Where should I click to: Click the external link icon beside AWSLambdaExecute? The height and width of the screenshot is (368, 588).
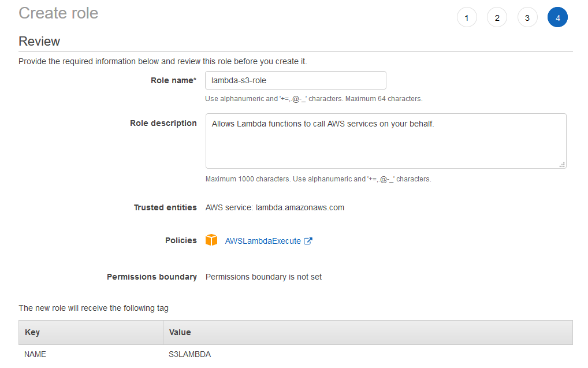click(308, 241)
